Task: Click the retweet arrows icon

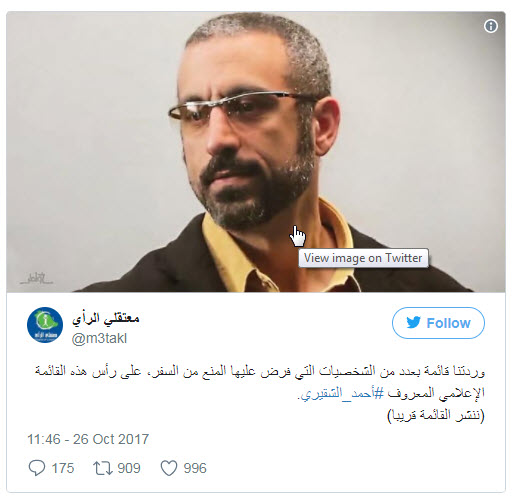Action: [x=103, y=468]
